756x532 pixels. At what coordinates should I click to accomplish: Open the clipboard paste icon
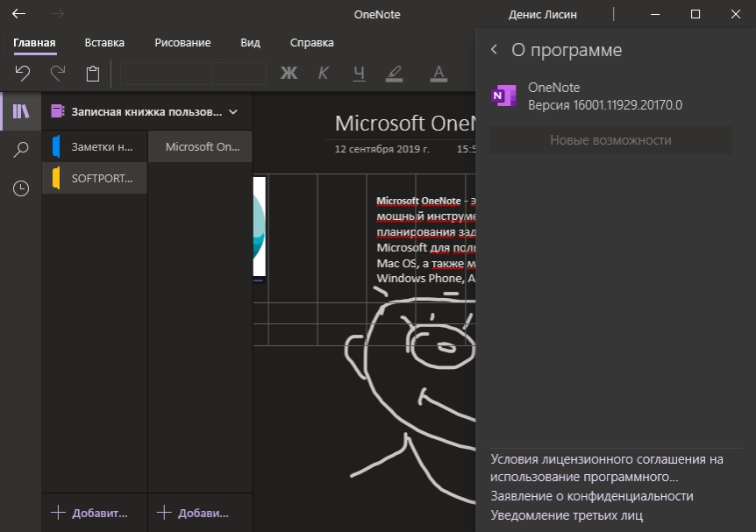(x=93, y=74)
